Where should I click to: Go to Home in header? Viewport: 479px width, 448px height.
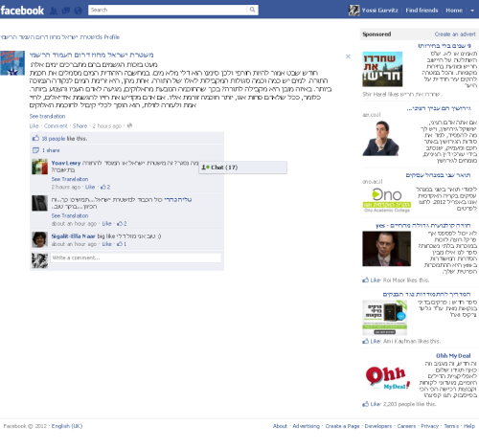click(454, 11)
